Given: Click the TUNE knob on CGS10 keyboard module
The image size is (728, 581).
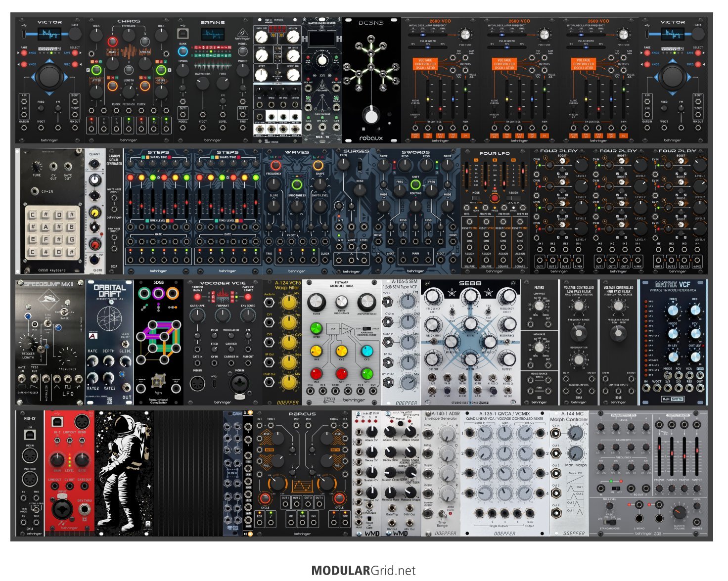Looking at the screenshot, I should point(36,166).
